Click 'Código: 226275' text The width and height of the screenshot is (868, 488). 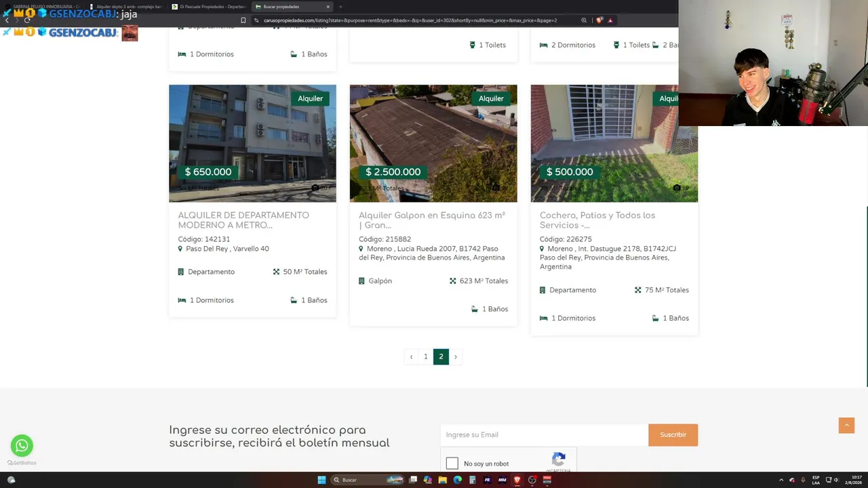coord(566,239)
